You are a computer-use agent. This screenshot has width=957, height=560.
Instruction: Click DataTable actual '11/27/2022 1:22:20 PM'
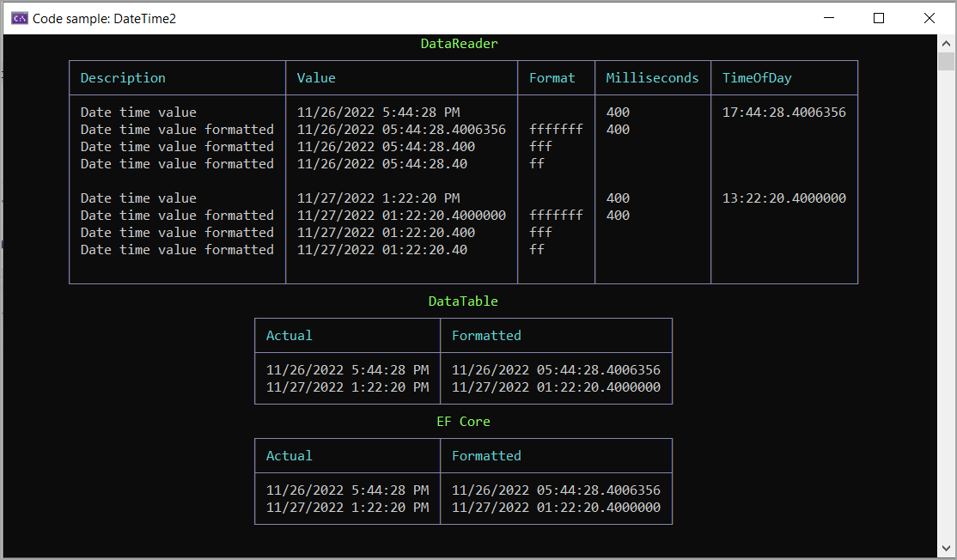click(x=347, y=387)
